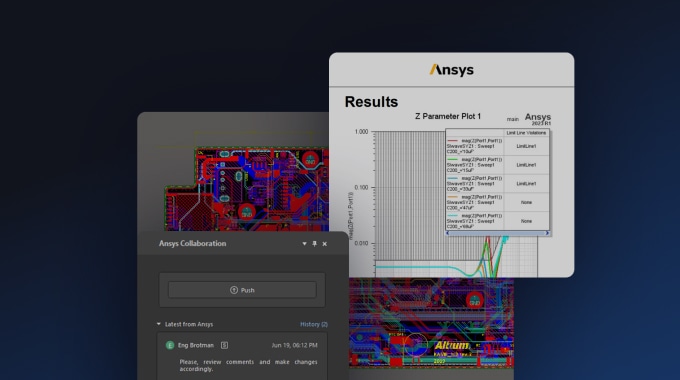
Task: Select the orange trace legend entry C200 47uF
Action: coord(475,202)
